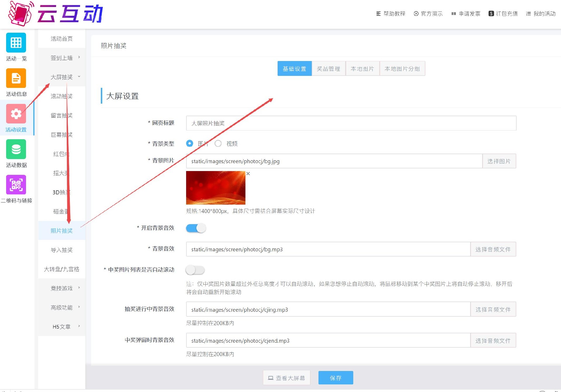
Task: Enable 中奖图片列表是否自动滚动 switch
Action: pos(195,270)
